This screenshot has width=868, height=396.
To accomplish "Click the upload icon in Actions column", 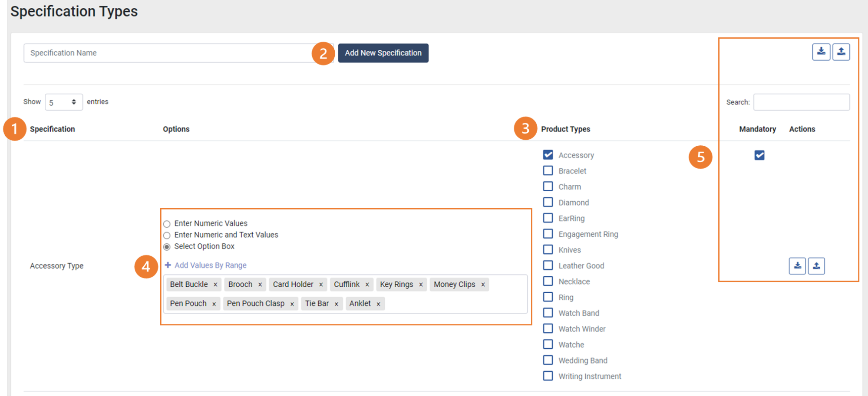I will pyautogui.click(x=816, y=266).
